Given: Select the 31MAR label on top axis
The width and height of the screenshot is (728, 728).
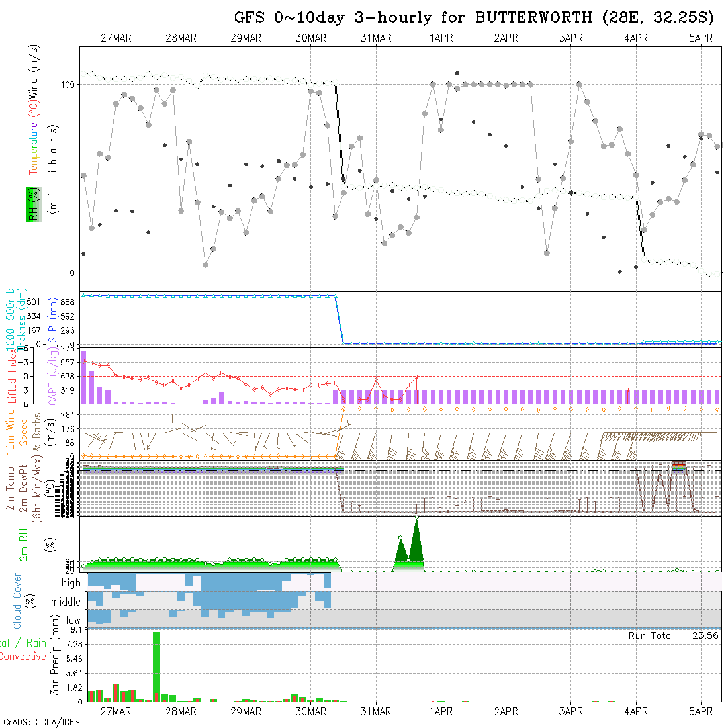Looking at the screenshot, I should point(376,38).
